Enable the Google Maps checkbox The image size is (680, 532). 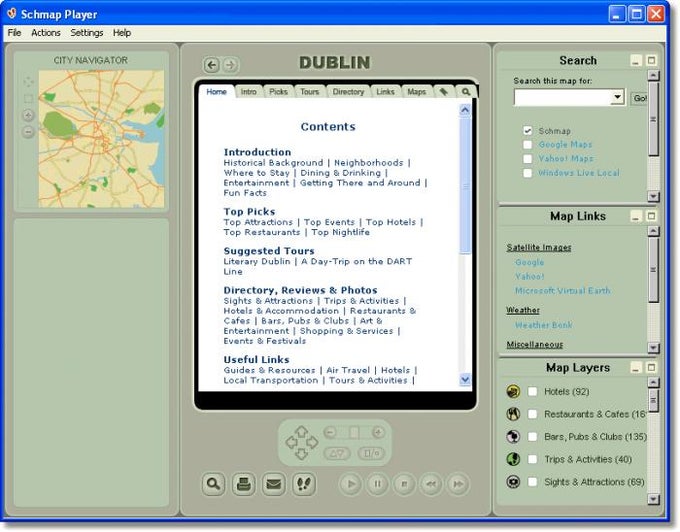(x=527, y=144)
